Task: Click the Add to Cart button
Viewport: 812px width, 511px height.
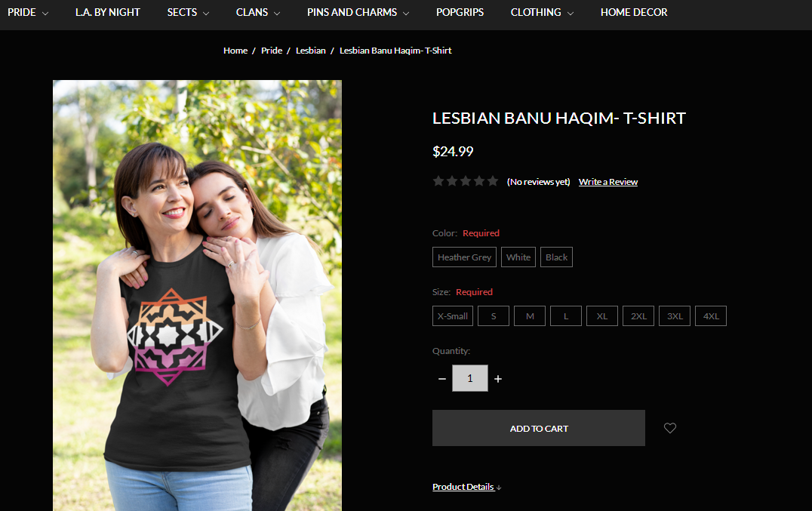Action: click(539, 428)
